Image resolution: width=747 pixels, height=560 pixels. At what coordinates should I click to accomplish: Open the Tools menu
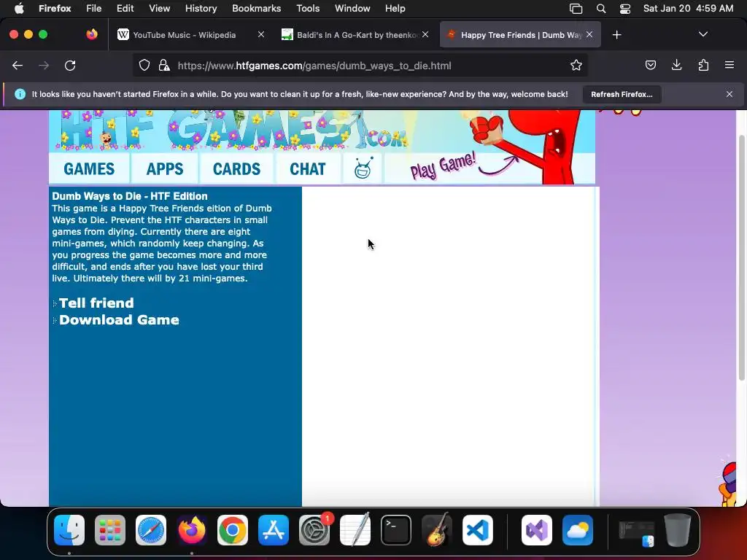(308, 8)
